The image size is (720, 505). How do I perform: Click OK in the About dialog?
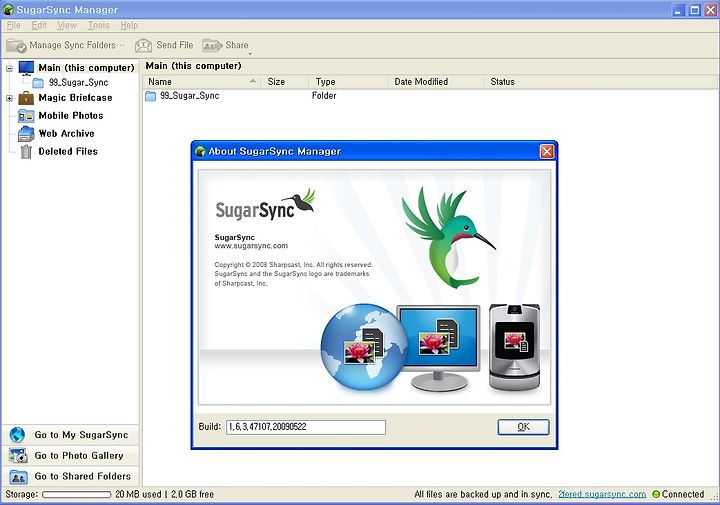pos(523,427)
